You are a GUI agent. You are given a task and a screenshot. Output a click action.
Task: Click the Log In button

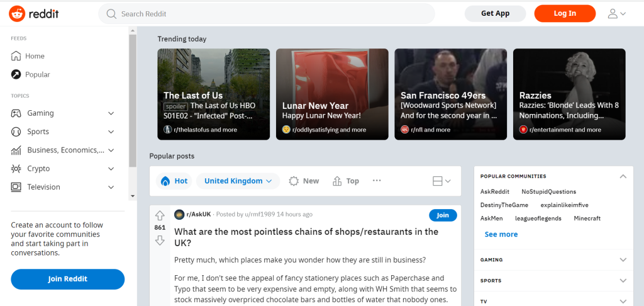click(x=565, y=14)
